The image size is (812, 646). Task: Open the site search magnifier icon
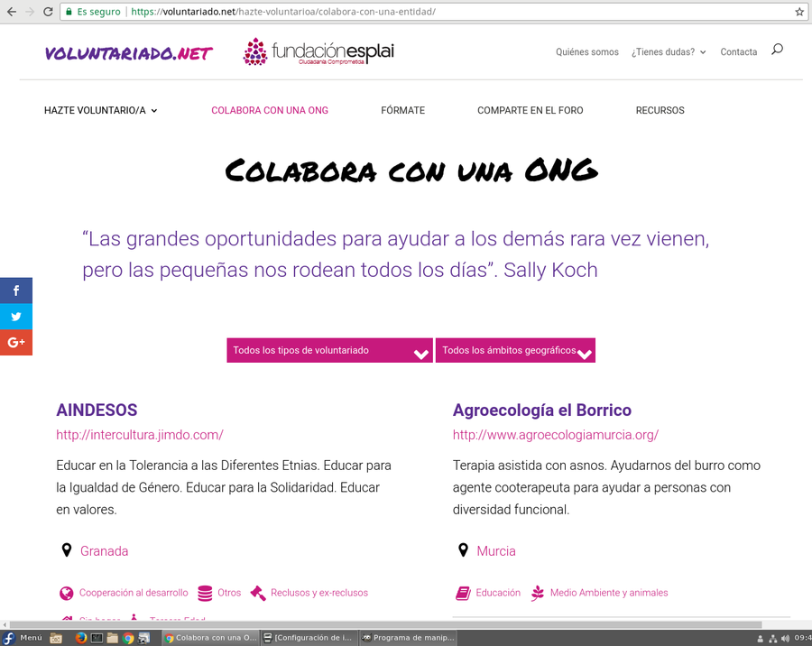pos(777,50)
